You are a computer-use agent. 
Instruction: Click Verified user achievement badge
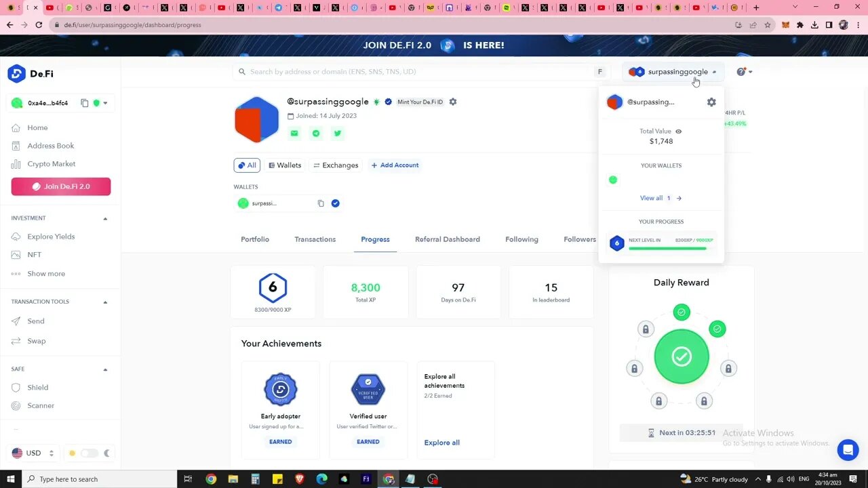tap(368, 389)
